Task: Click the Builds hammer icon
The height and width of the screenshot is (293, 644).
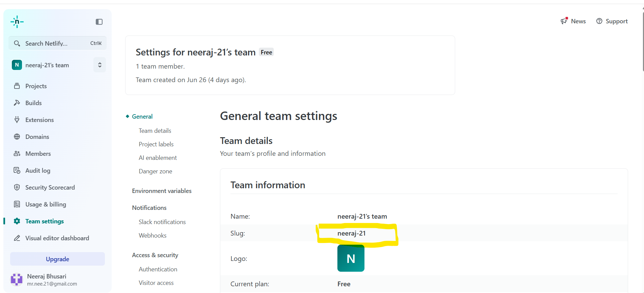Action: click(17, 103)
